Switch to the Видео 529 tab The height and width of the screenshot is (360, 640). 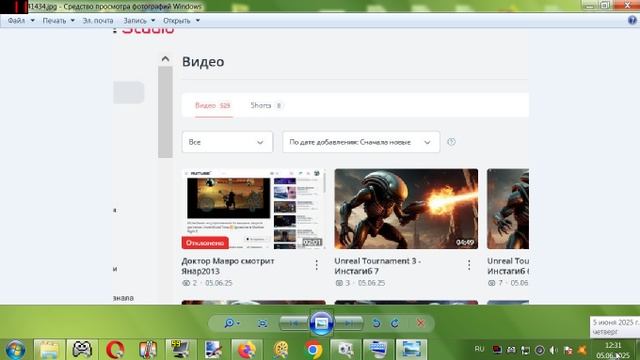pyautogui.click(x=213, y=106)
